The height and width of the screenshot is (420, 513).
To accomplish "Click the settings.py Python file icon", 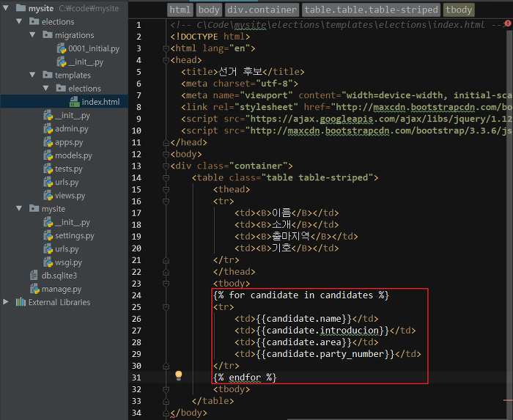I will (x=48, y=235).
